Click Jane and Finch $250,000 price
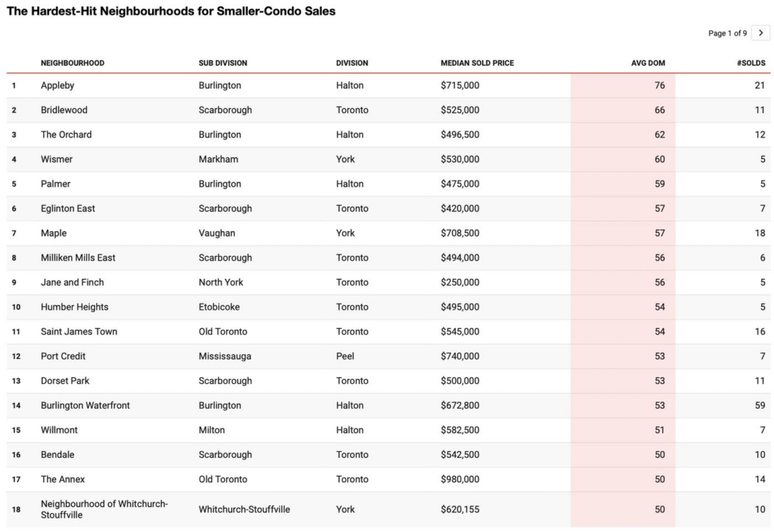Viewport: 774px width, 532px height. [460, 283]
